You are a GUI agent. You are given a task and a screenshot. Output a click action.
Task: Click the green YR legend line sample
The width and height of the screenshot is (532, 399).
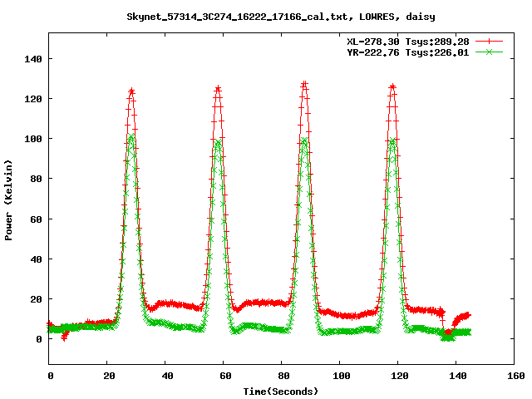[489, 52]
